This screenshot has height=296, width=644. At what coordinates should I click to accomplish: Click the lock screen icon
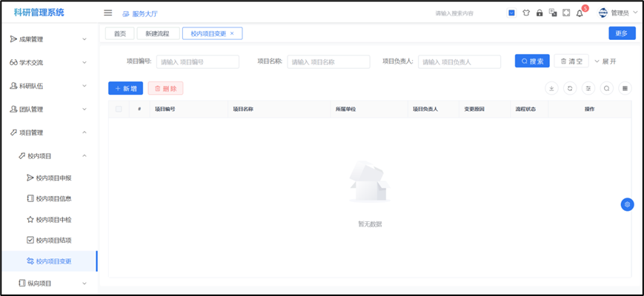tap(539, 13)
